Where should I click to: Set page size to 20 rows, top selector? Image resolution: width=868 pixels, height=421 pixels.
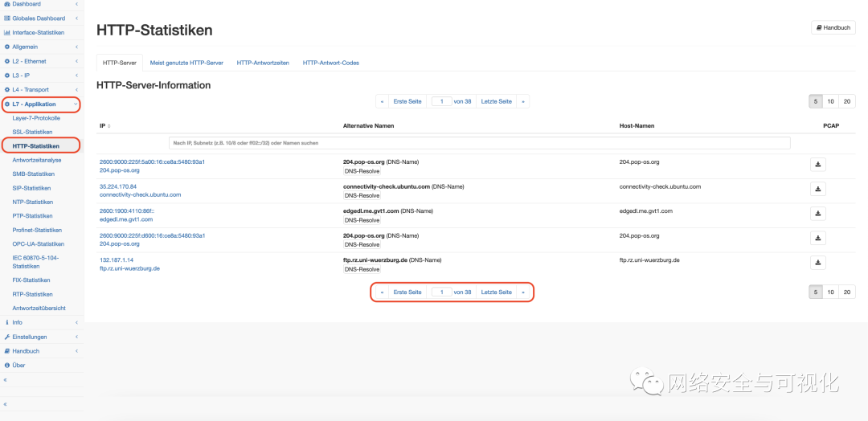pyautogui.click(x=846, y=101)
